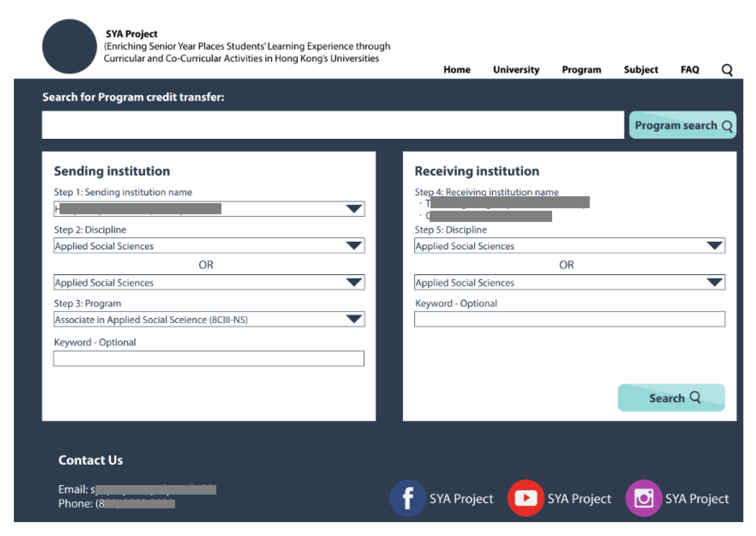756x536 pixels.
Task: Click the Program search button
Action: click(682, 125)
